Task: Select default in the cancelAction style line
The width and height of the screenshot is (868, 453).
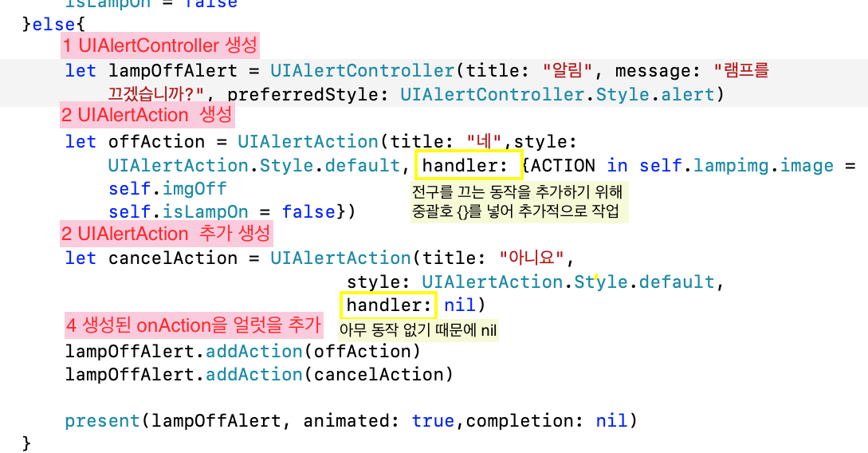Action: point(677,282)
